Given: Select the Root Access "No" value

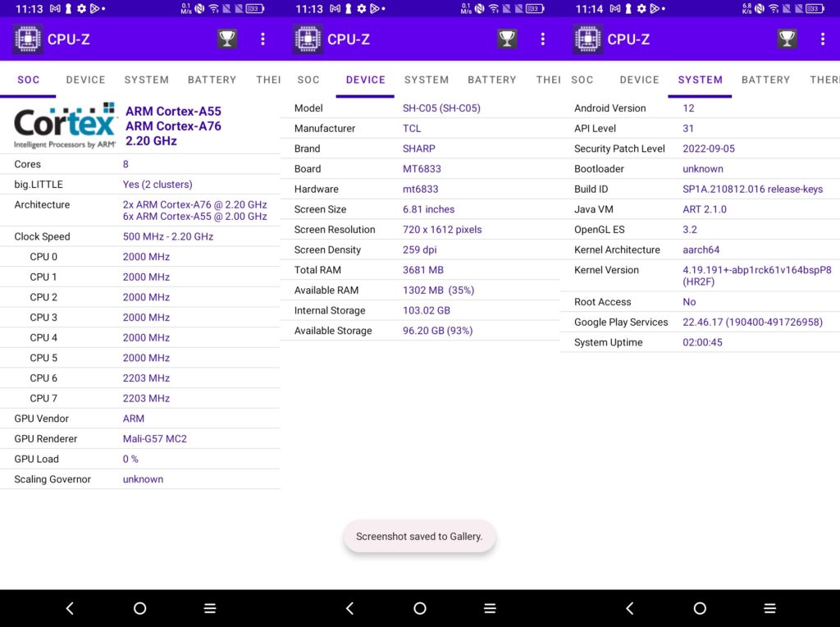Looking at the screenshot, I should click(689, 302).
